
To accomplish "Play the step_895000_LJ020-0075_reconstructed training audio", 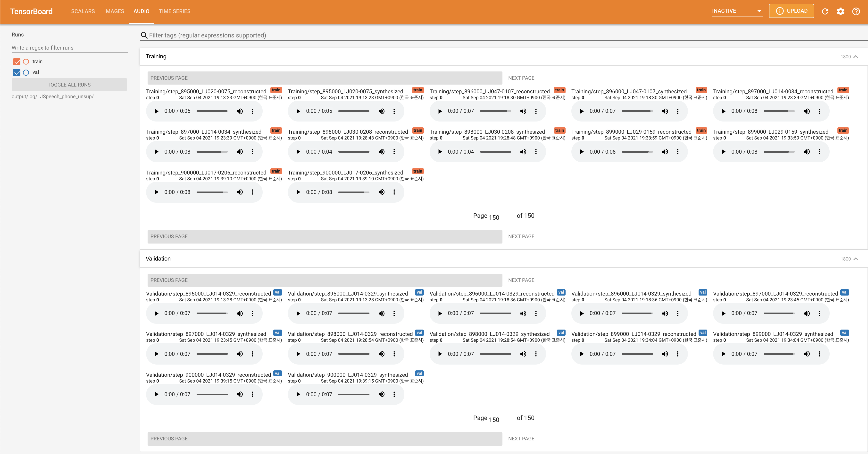I will 156,111.
